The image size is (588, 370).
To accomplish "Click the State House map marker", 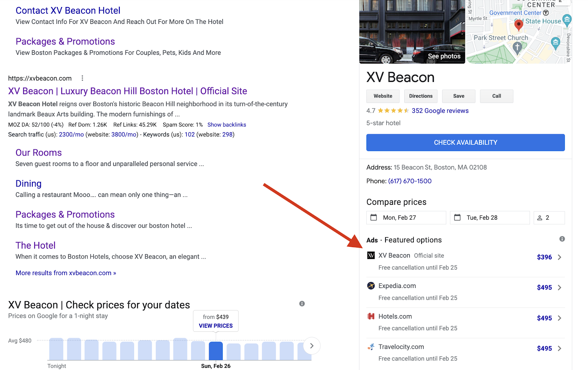I will point(567,20).
